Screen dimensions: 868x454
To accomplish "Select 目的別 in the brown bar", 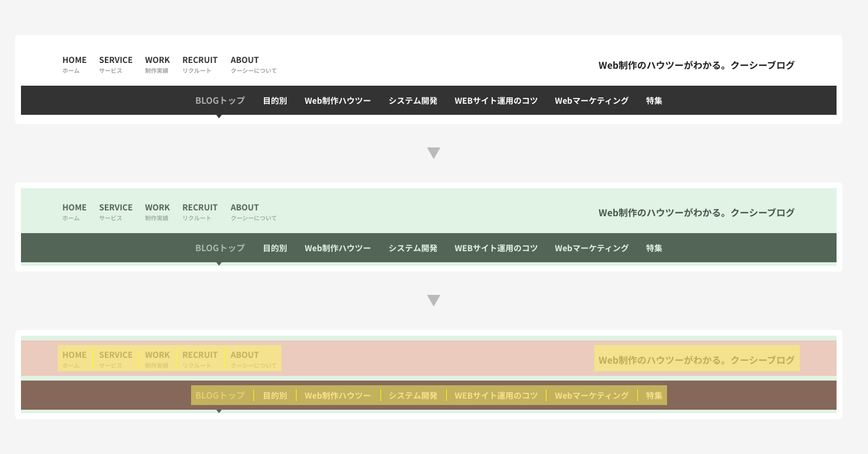I will point(275,395).
